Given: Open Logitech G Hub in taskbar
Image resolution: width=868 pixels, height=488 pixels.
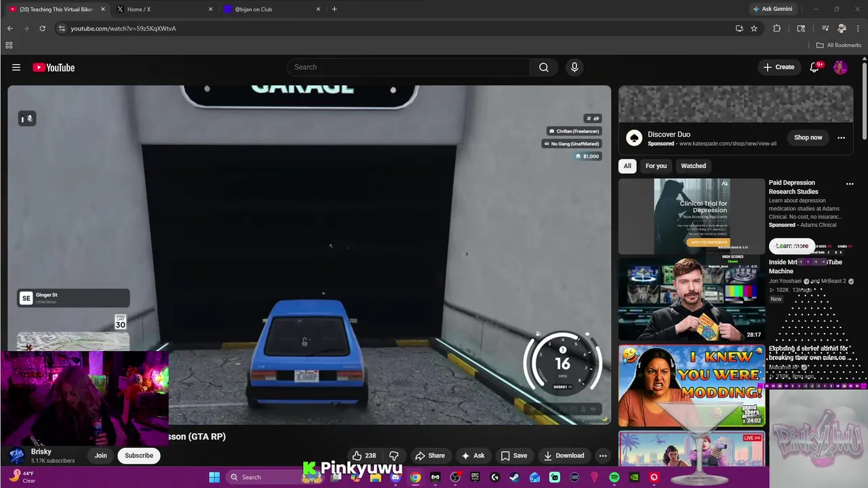Looking at the screenshot, I should click(x=494, y=477).
